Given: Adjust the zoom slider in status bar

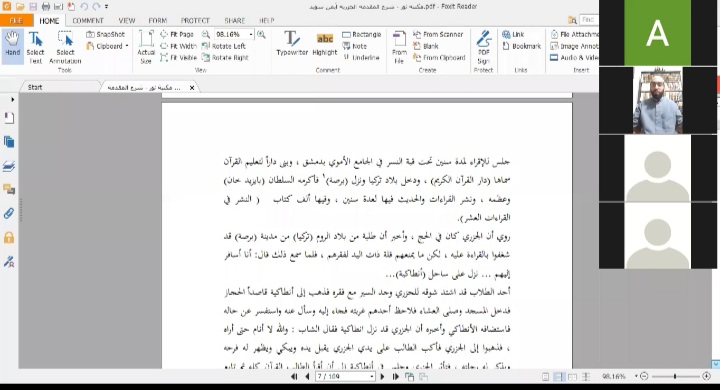Looking at the screenshot, I should coord(675,376).
